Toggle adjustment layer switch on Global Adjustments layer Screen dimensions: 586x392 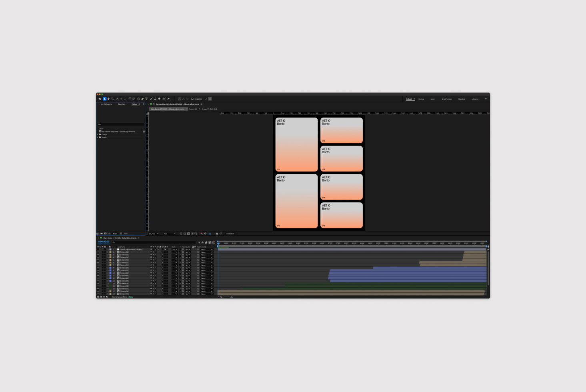click(165, 249)
